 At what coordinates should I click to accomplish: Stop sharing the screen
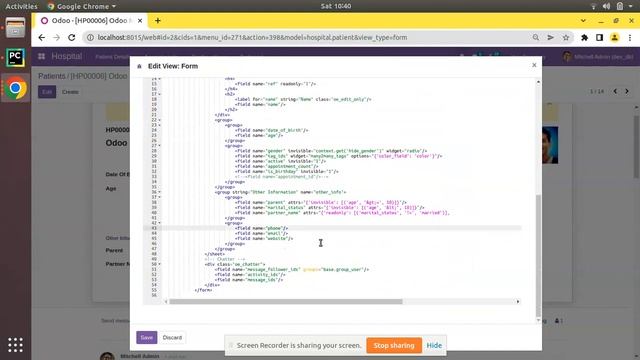pos(394,345)
